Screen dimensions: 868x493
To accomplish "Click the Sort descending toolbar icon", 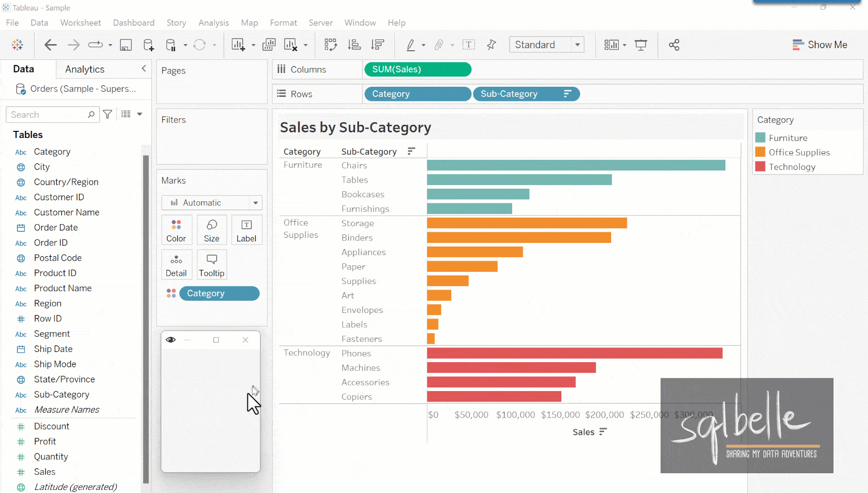I will coord(378,45).
